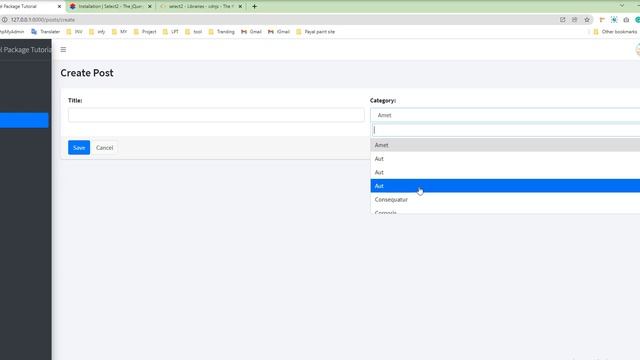Image resolution: width=640 pixels, height=360 pixels.
Task: Click the hamburger menu toggle icon
Action: (63, 49)
